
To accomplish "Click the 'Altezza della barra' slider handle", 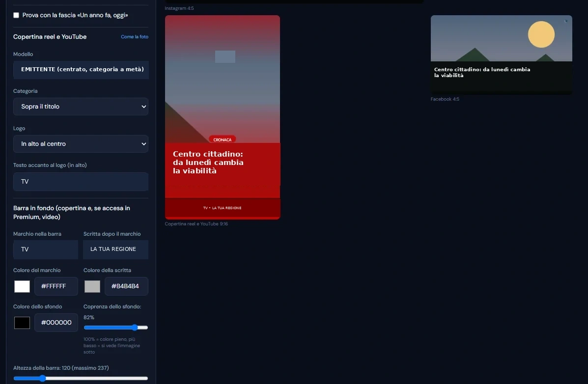I will point(43,379).
